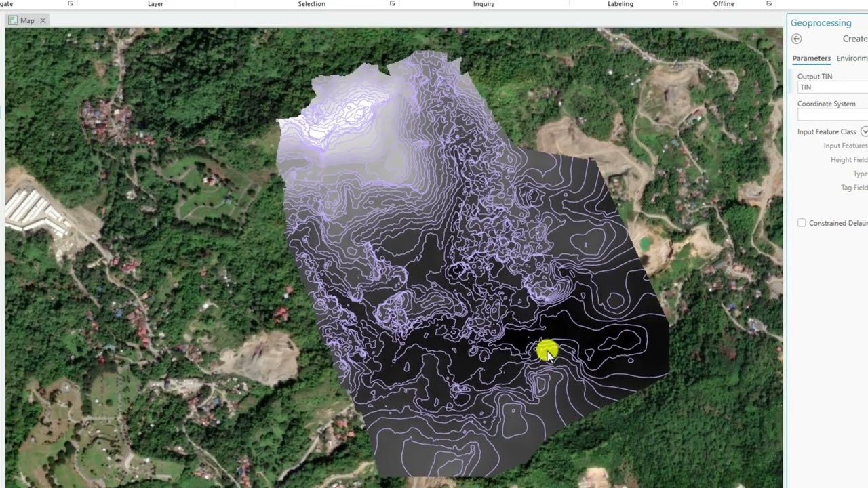Viewport: 868px width, 488px height.
Task: Click the Input Features label
Action: point(846,146)
